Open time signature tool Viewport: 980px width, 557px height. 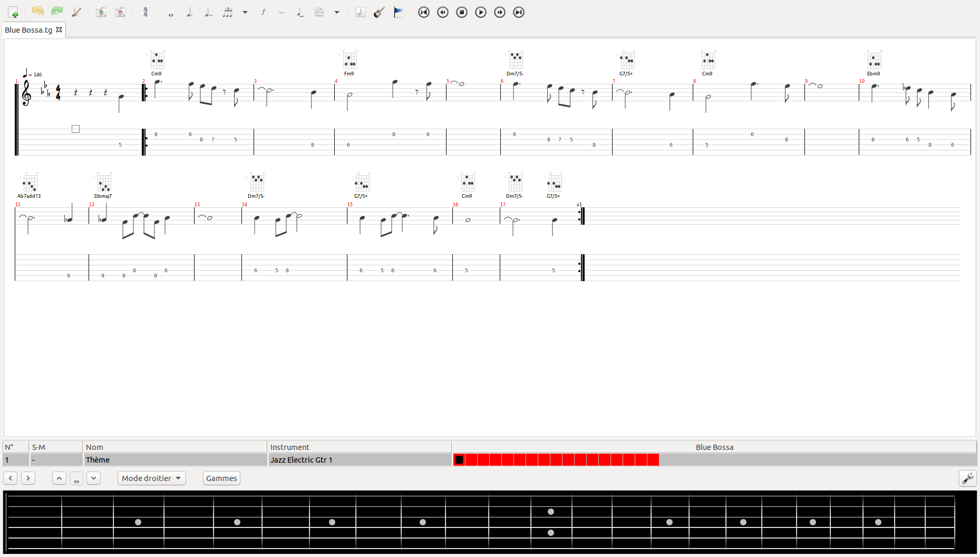[145, 12]
